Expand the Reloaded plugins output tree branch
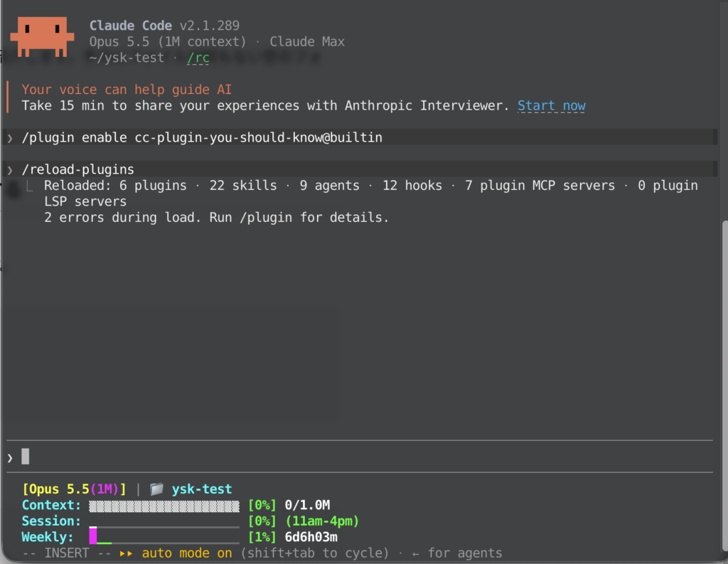728x564 pixels. pyautogui.click(x=29, y=186)
